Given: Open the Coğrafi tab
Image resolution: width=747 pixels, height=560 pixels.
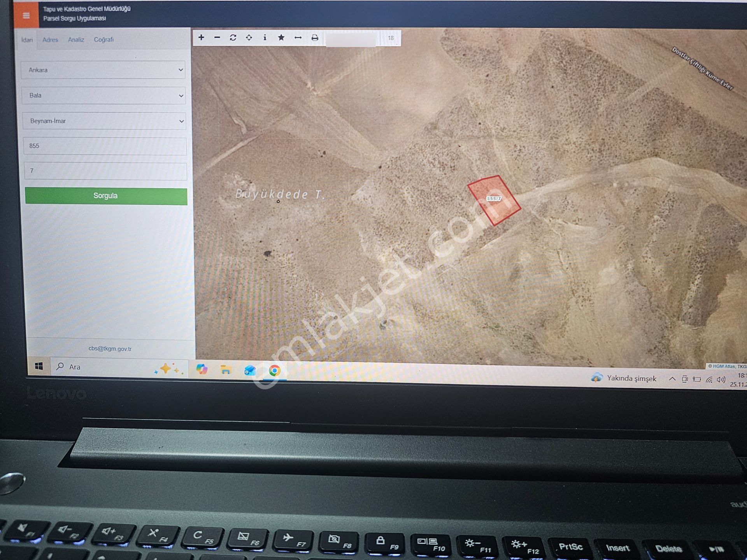Looking at the screenshot, I should [x=103, y=40].
